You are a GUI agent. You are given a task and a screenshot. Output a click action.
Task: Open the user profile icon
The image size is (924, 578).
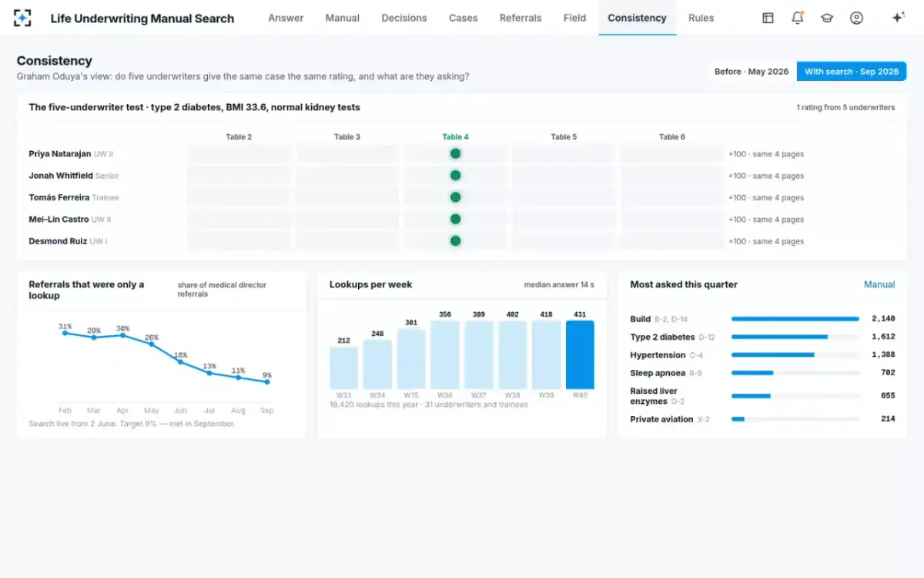(x=856, y=18)
